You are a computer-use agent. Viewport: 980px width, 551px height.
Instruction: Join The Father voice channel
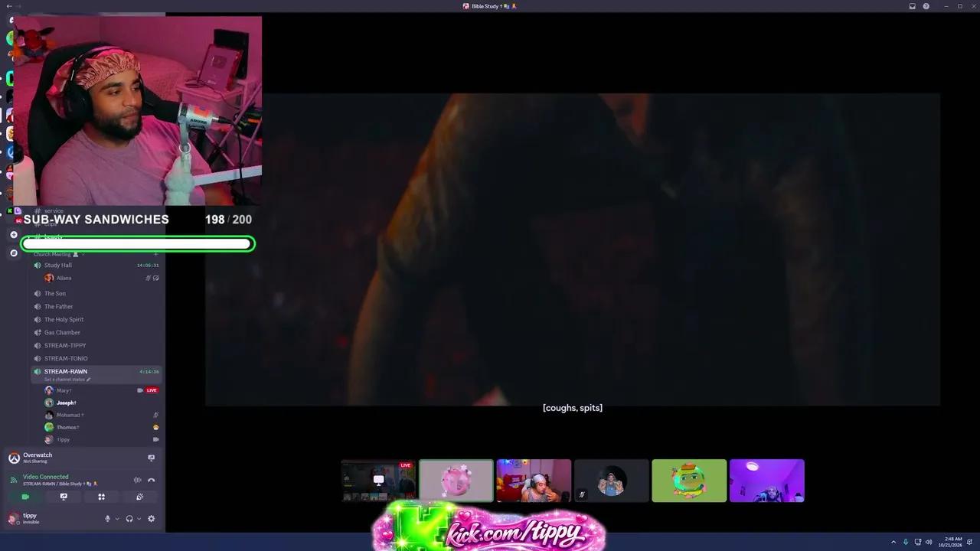96,307
